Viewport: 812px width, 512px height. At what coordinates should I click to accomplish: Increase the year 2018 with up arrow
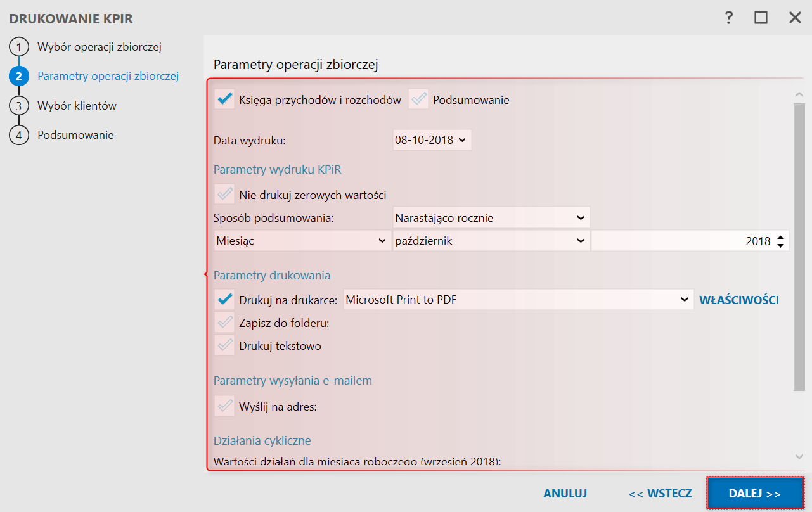[780, 237]
